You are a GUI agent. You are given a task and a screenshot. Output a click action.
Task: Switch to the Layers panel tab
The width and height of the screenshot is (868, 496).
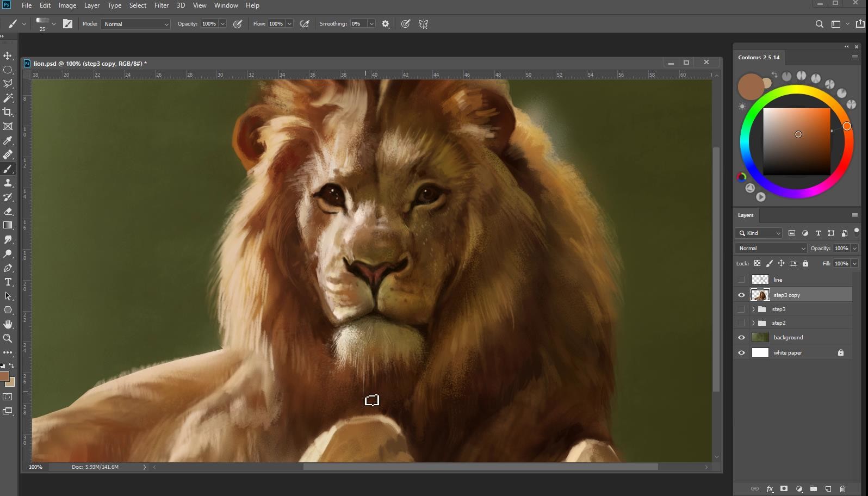point(746,215)
